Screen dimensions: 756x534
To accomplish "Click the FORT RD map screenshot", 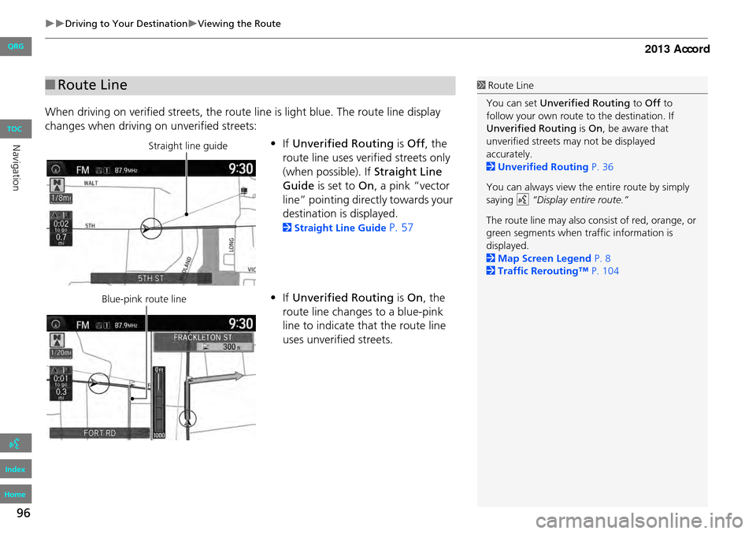I will pyautogui.click(x=151, y=377).
